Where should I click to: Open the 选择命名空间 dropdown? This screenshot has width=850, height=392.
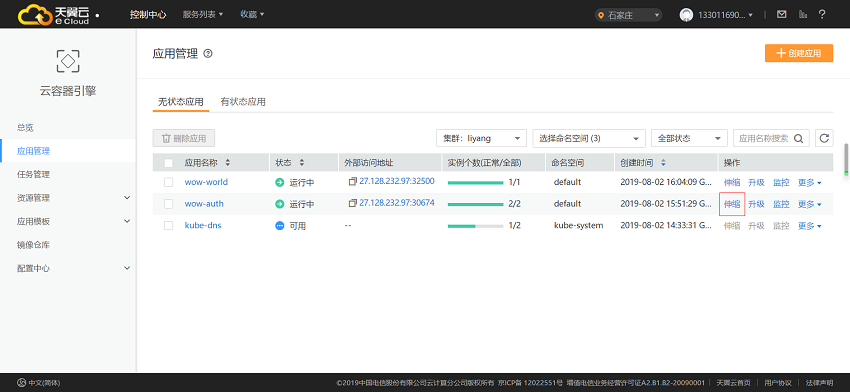pyautogui.click(x=589, y=138)
